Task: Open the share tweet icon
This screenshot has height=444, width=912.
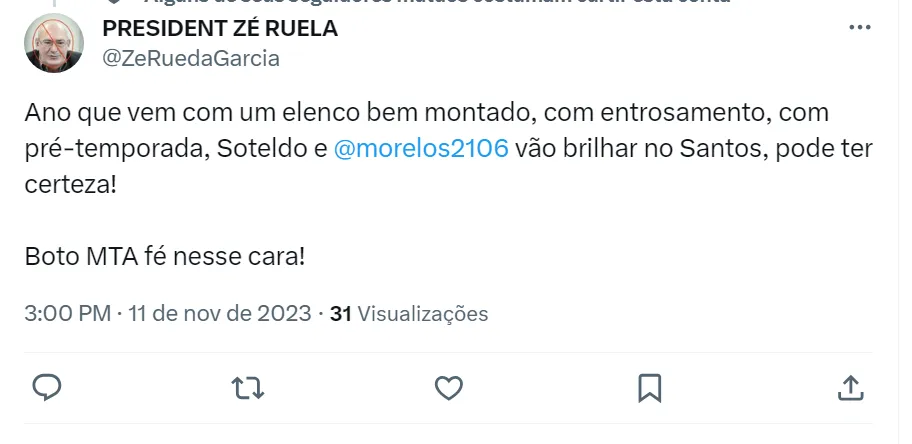Action: point(849,387)
